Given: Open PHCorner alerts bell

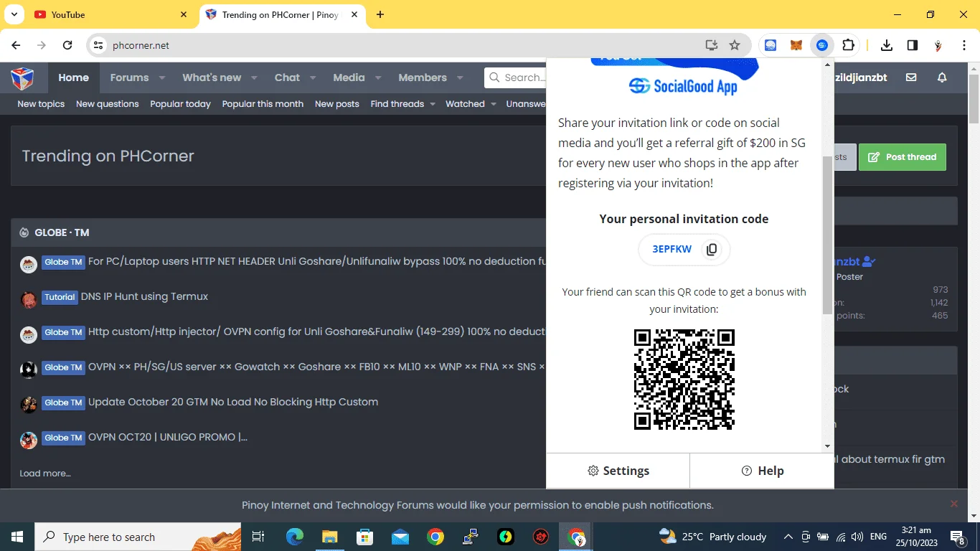Looking at the screenshot, I should pyautogui.click(x=943, y=77).
